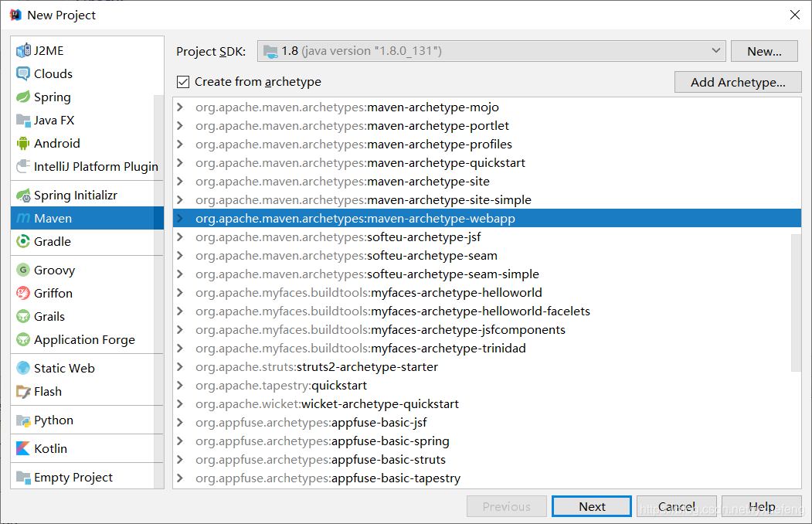This screenshot has width=812, height=524.
Task: Click the IntelliJ logo in title bar
Action: tap(15, 15)
